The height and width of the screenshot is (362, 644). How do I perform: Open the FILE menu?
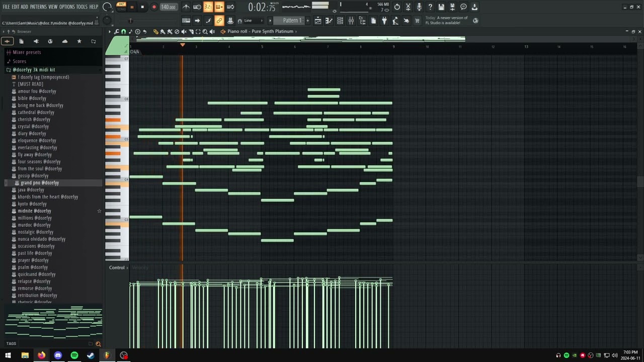tap(6, 7)
